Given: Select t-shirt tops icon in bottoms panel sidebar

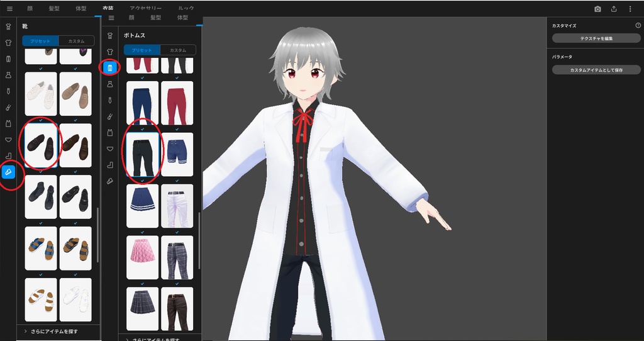Looking at the screenshot, I should point(109,52).
